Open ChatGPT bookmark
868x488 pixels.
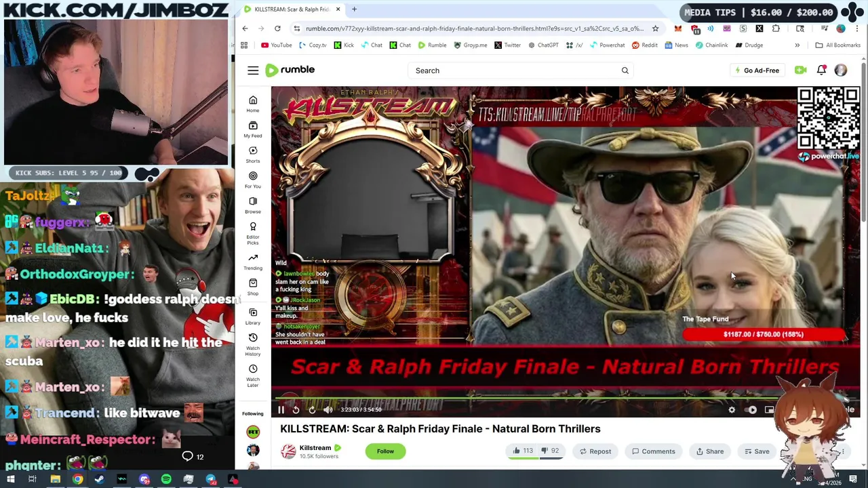tap(542, 45)
